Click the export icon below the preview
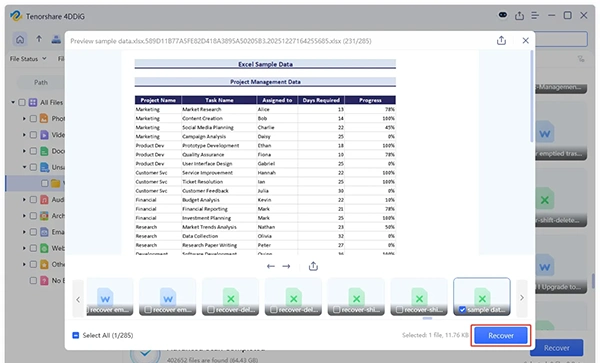The width and height of the screenshot is (600, 363). [313, 266]
